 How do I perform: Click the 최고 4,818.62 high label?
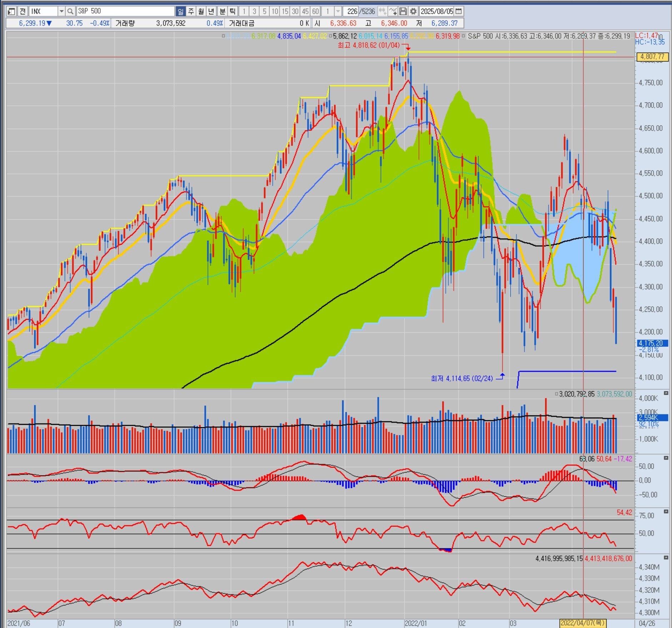click(x=369, y=45)
